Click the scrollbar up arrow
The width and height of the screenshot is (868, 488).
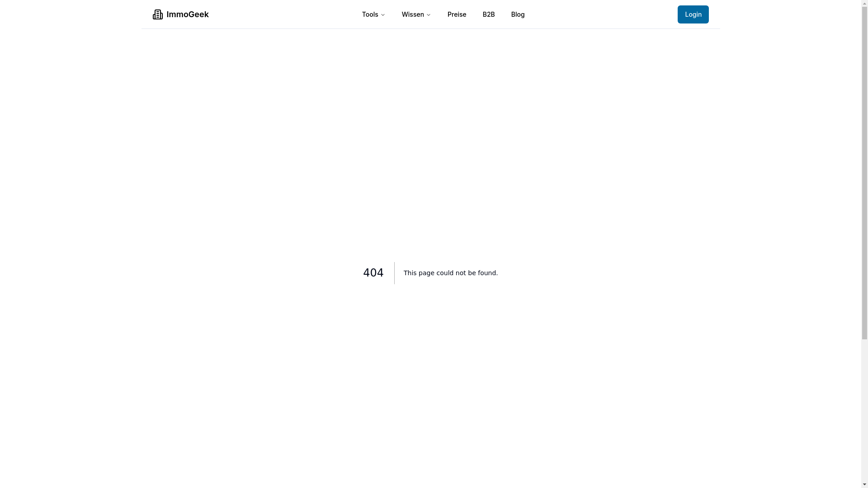point(864,3)
